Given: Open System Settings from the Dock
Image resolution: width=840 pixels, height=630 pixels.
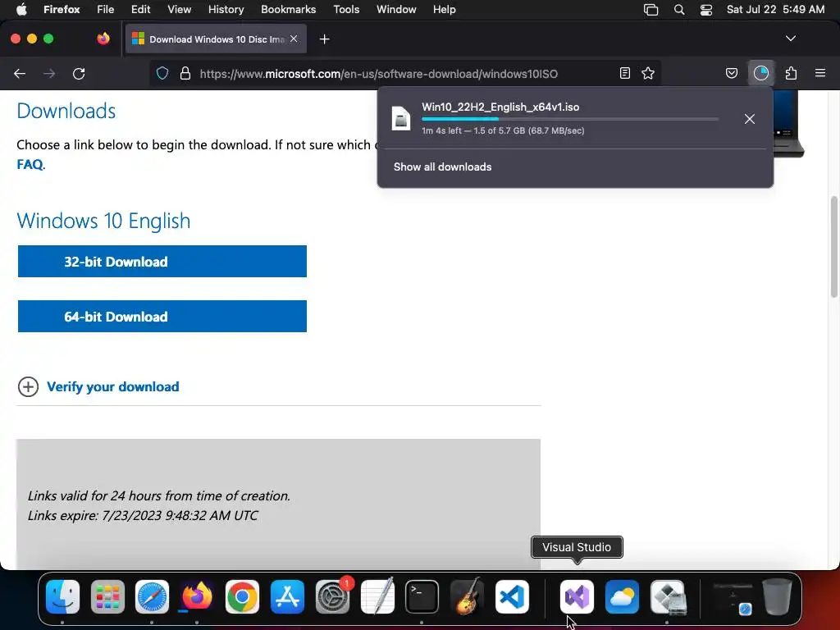Looking at the screenshot, I should pos(332,596).
